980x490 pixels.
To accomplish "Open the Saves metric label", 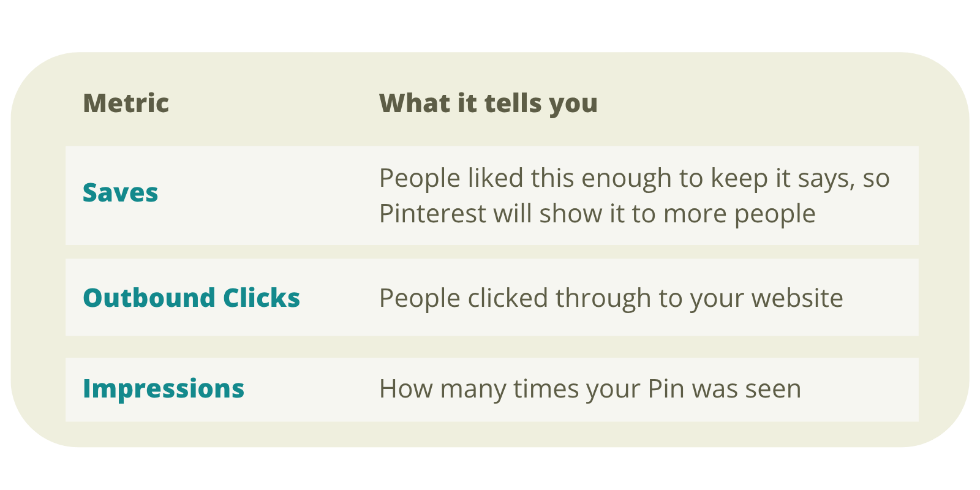I will (x=121, y=193).
